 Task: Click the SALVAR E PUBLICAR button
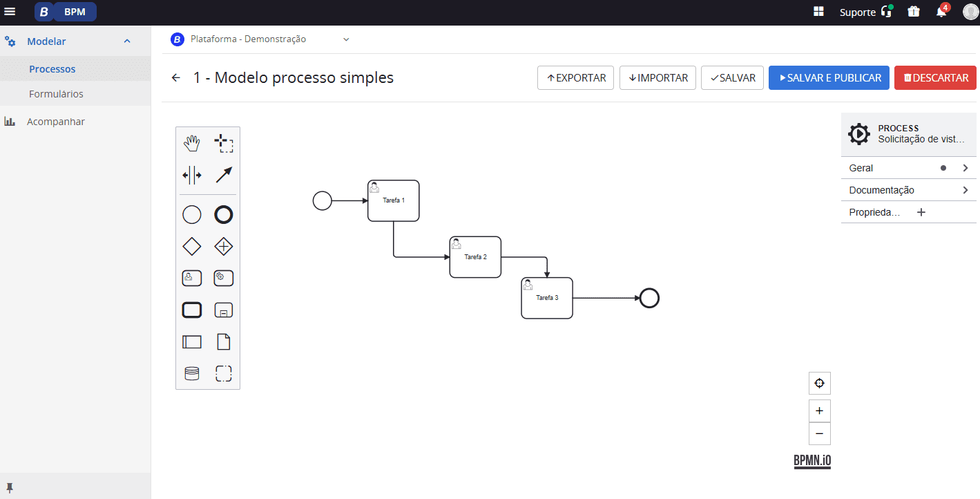828,78
